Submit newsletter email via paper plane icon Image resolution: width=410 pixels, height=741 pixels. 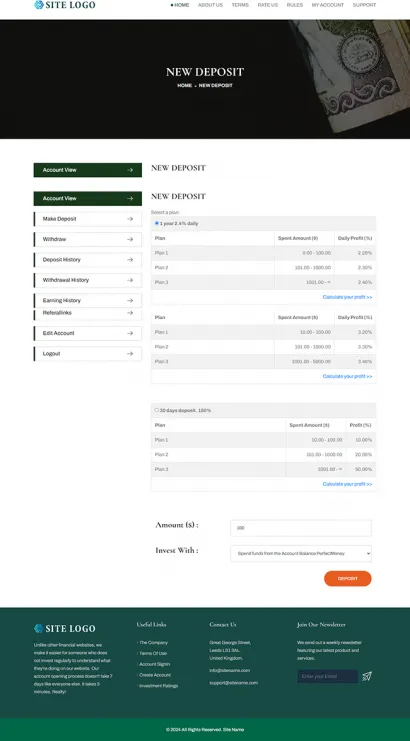tap(367, 676)
